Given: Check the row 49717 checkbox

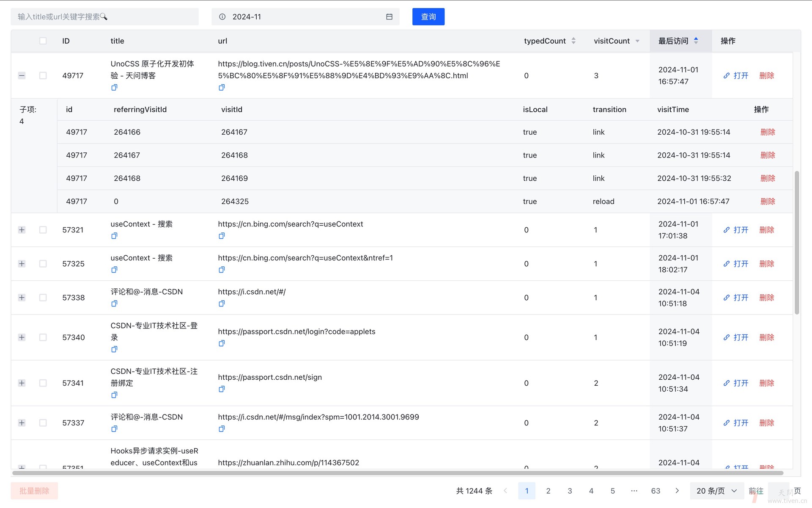Looking at the screenshot, I should (x=43, y=76).
